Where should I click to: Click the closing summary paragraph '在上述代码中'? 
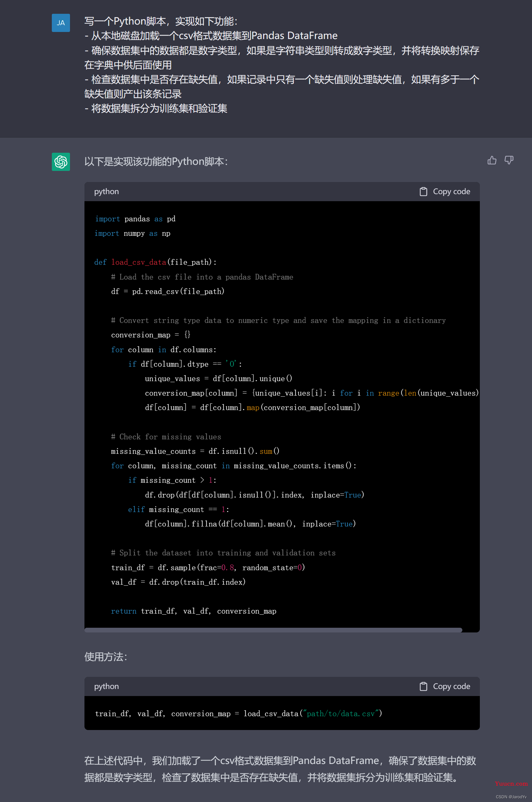coord(280,769)
